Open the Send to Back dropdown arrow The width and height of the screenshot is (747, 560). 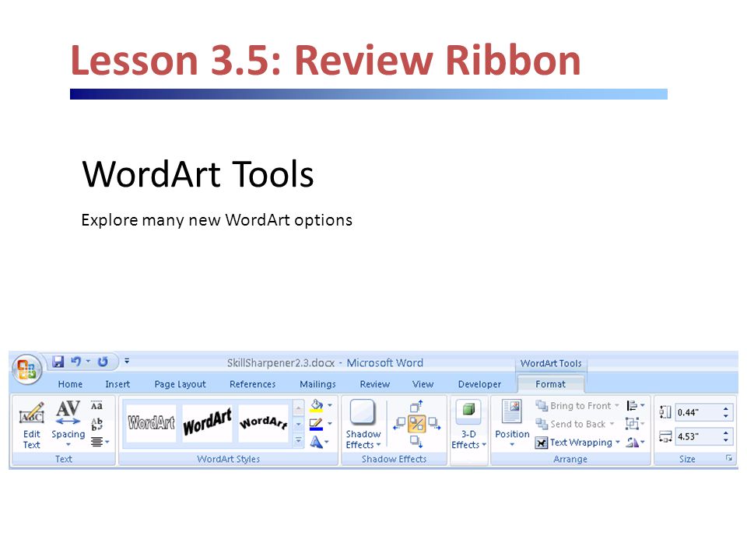tap(612, 424)
